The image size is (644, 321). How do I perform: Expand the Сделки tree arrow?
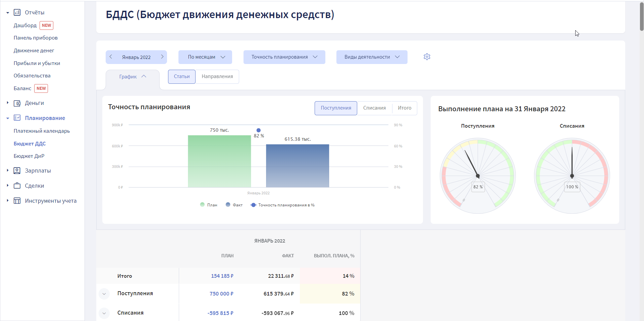(x=8, y=185)
